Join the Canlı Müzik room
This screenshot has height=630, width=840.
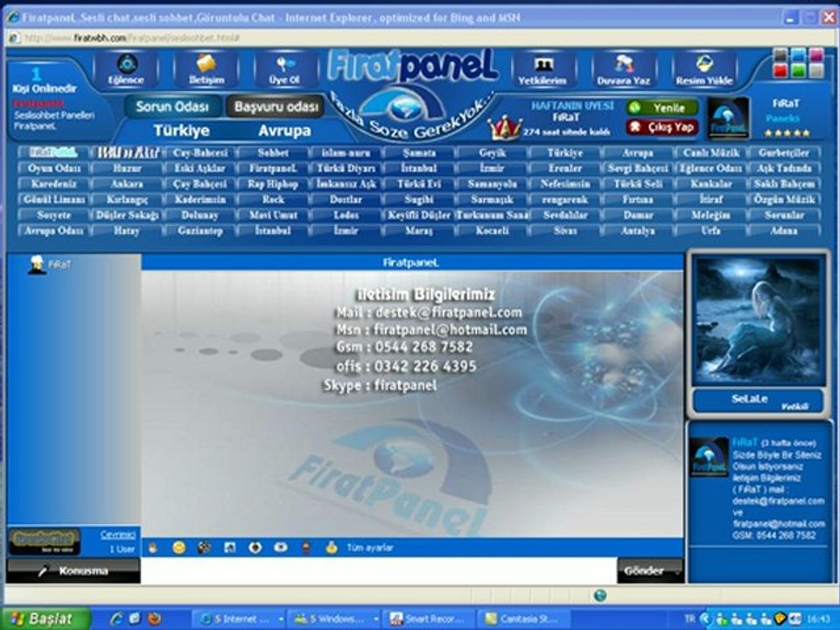click(710, 152)
